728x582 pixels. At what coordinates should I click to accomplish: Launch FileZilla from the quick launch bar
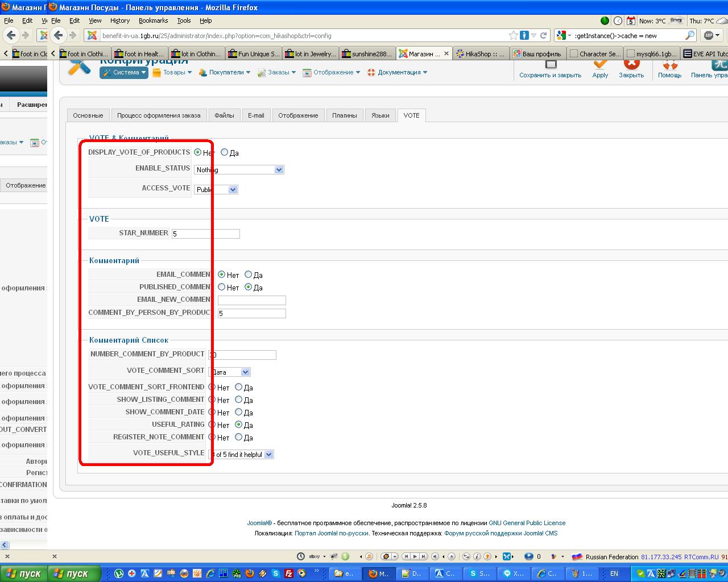pyautogui.click(x=289, y=573)
